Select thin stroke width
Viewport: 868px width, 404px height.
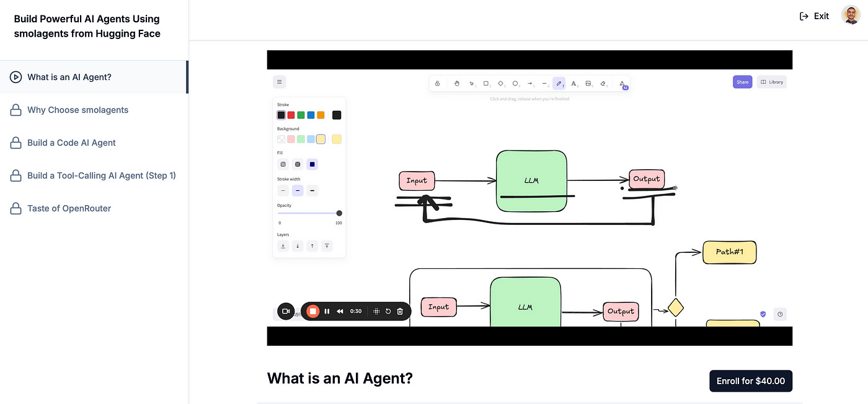[283, 191]
